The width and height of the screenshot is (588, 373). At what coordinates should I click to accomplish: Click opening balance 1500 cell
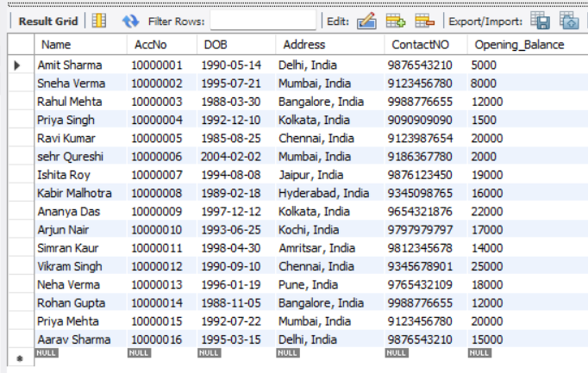point(528,120)
